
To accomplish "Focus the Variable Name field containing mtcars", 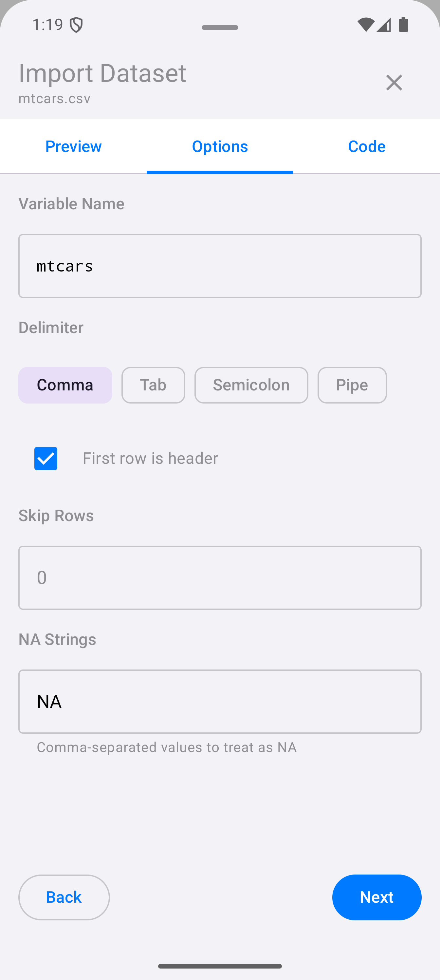I will tap(220, 266).
